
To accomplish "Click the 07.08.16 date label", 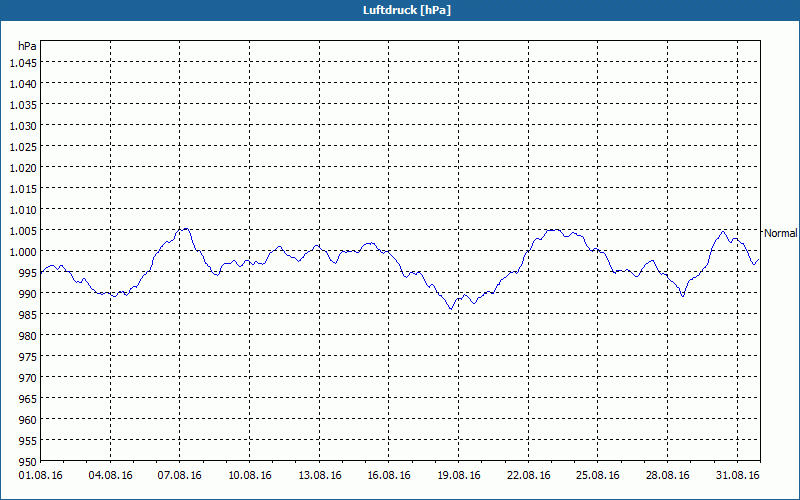I will tap(180, 476).
